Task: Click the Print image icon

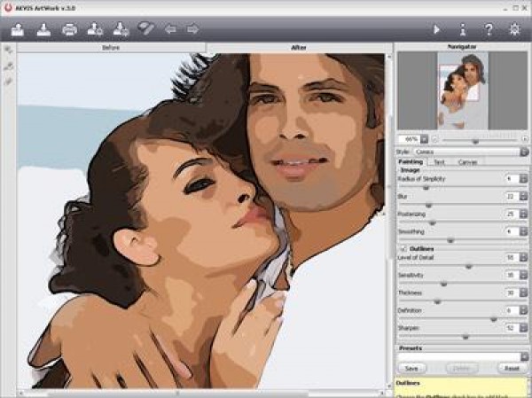Action: tap(70, 29)
